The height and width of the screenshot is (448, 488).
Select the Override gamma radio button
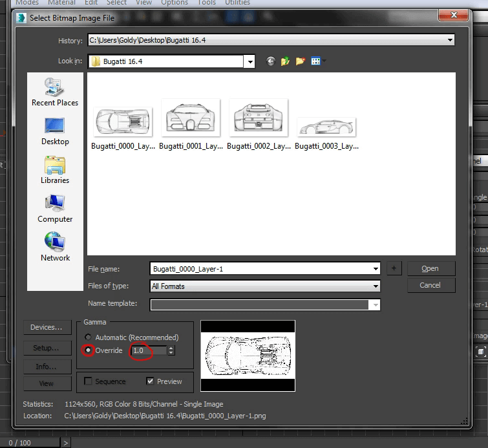coord(89,350)
